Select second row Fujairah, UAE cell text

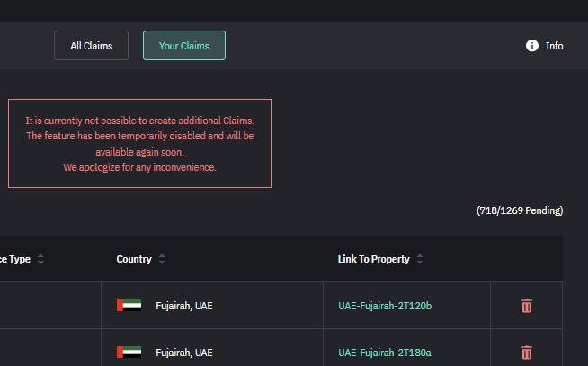click(x=184, y=353)
